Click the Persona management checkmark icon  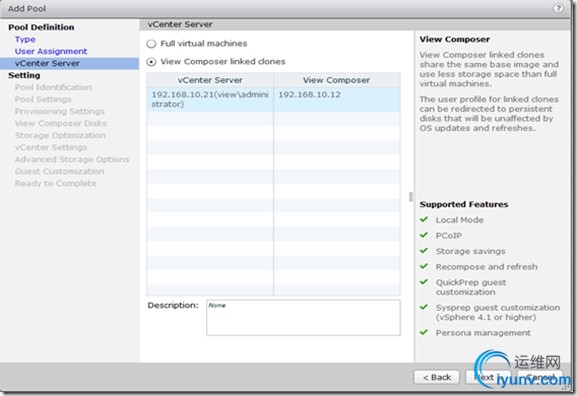pos(424,332)
